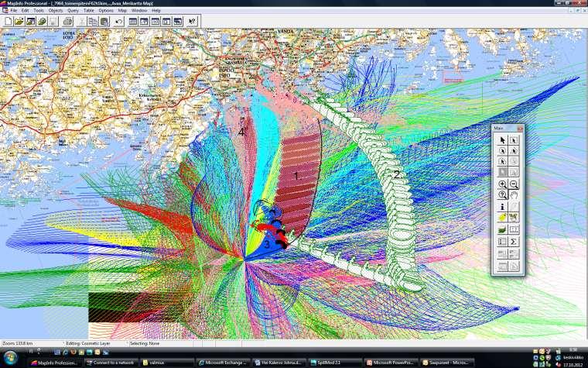Screen dimensions: 588x368
Task: Click the context Help pointer icon
Action: 192,21
